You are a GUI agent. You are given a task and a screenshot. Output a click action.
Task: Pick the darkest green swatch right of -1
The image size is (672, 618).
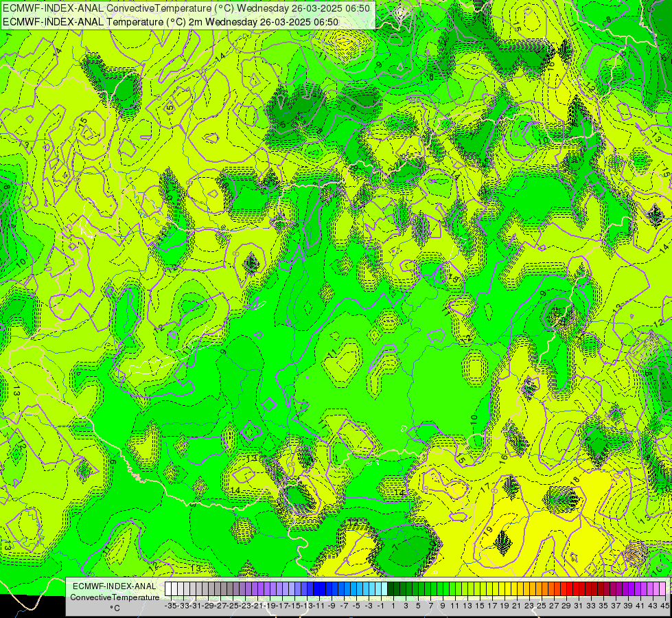click(x=391, y=589)
